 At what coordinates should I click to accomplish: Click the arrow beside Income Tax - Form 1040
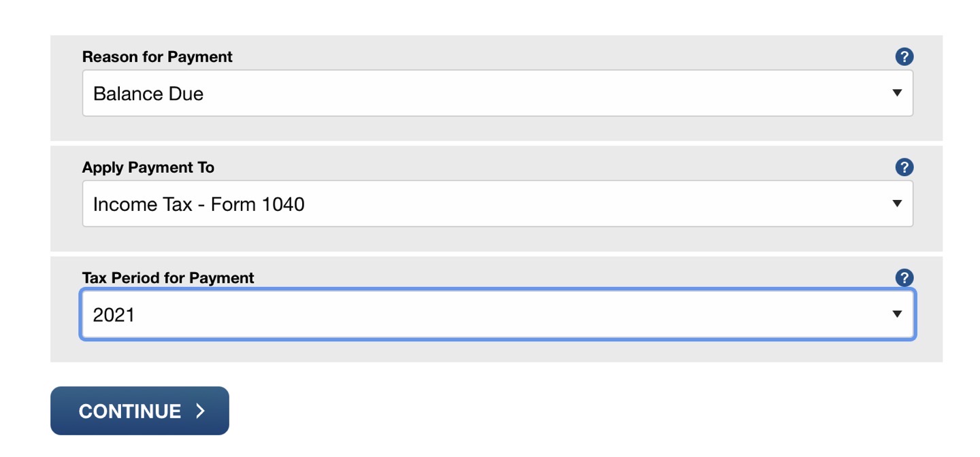coord(897,203)
